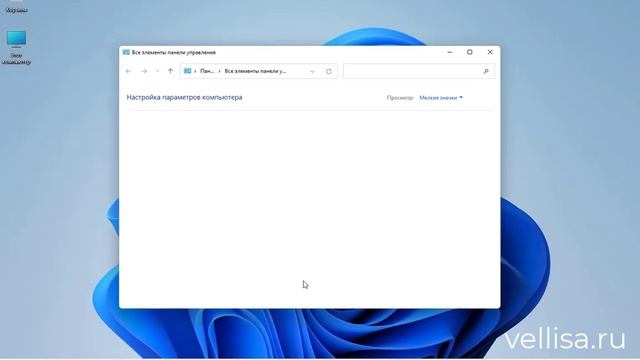Click chevron between 'Пан...' and 'Все элементы'
This screenshot has height=360, width=640.
tap(220, 71)
